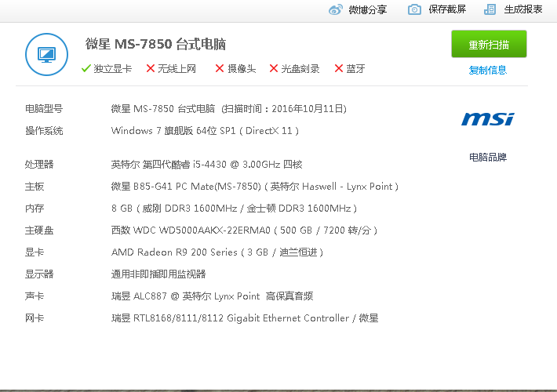The width and height of the screenshot is (557, 392).
Task: Click the Weibo share icon
Action: [336, 9]
